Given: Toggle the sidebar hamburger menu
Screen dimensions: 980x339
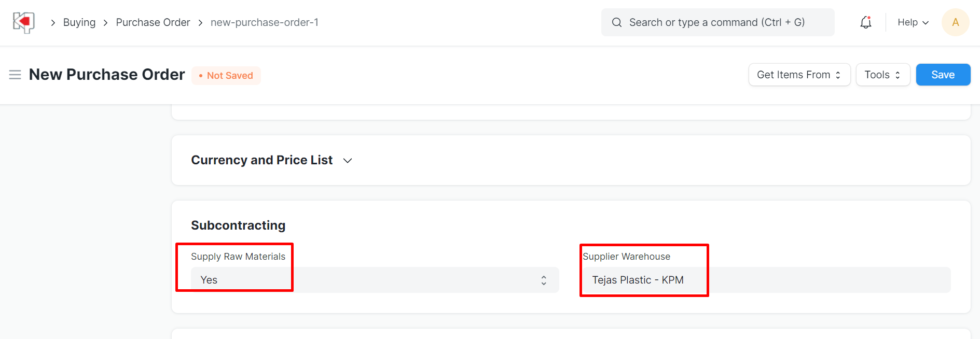Looking at the screenshot, I should tap(15, 75).
